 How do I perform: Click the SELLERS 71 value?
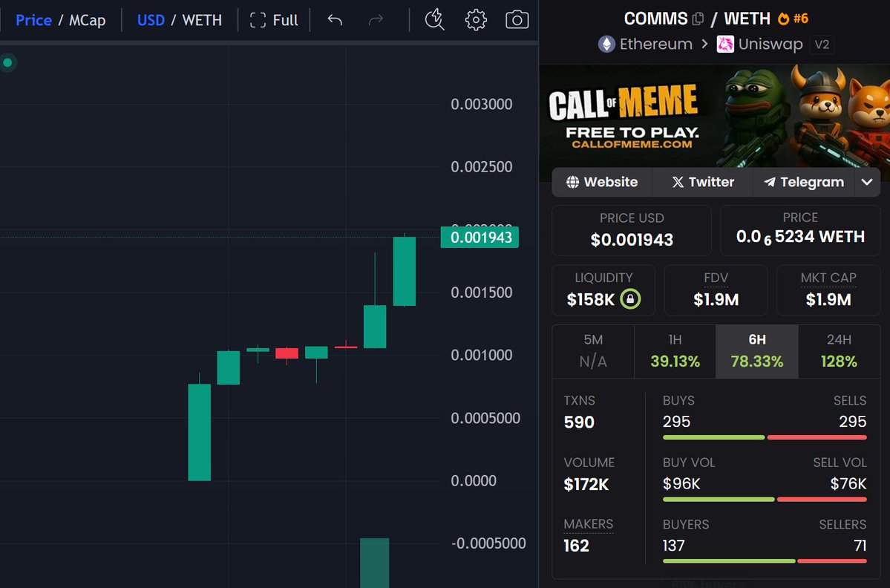[860, 546]
